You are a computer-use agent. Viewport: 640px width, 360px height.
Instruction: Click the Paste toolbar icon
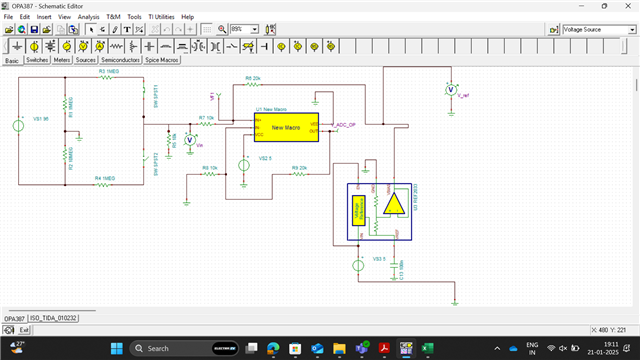[x=73, y=29]
